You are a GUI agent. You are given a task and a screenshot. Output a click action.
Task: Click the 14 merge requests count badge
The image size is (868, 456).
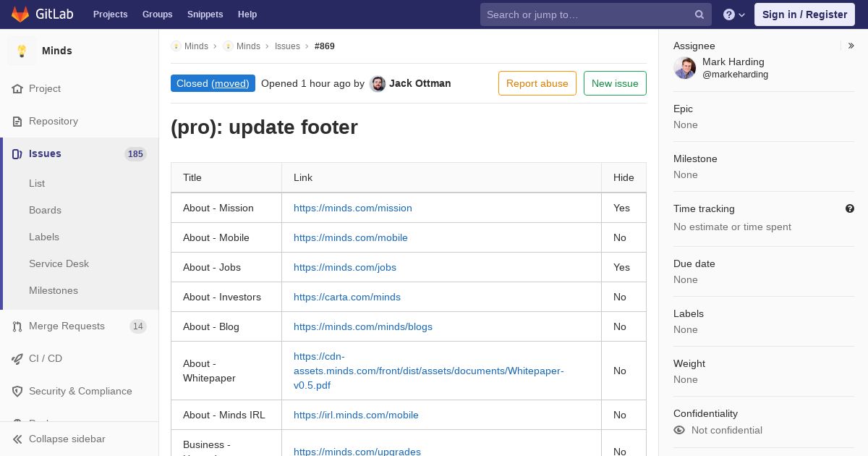pyautogui.click(x=137, y=326)
